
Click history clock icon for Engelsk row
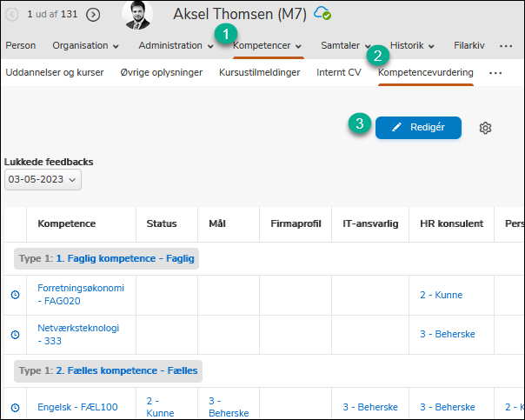pos(15,407)
